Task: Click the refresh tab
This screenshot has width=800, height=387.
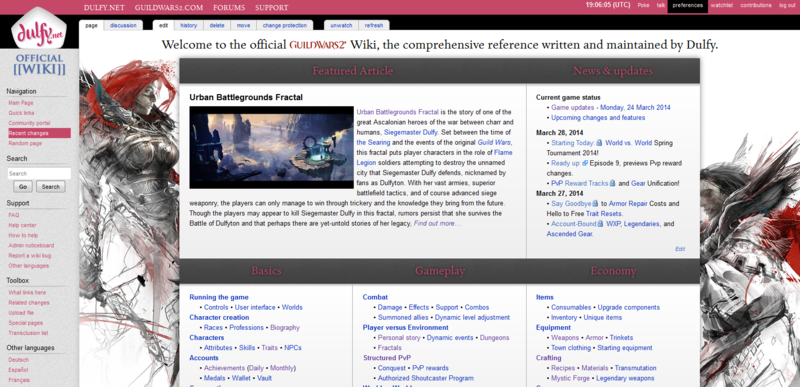Action: point(373,25)
